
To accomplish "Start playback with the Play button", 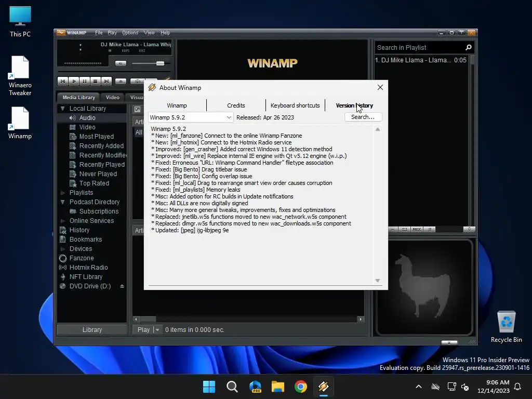I will (73, 82).
